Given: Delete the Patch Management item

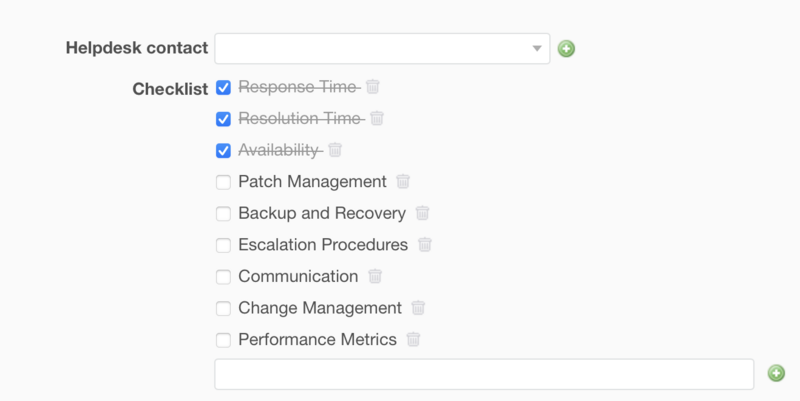Looking at the screenshot, I should [403, 182].
